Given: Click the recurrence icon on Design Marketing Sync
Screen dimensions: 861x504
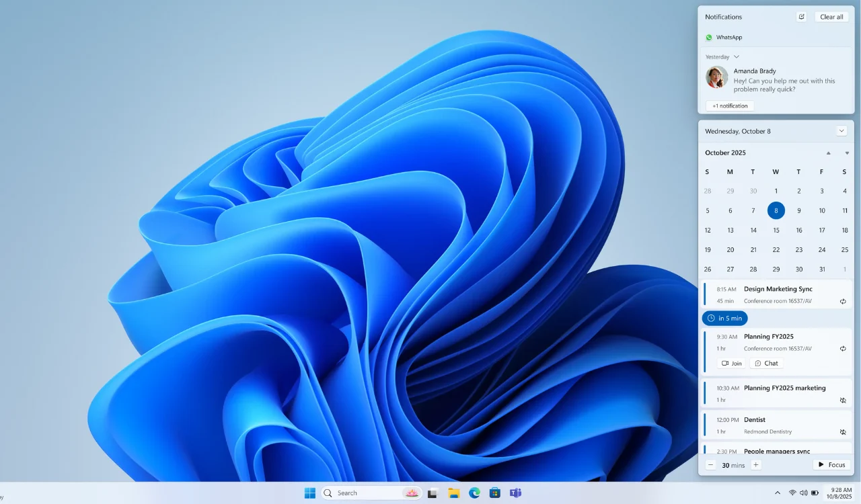Looking at the screenshot, I should (843, 301).
